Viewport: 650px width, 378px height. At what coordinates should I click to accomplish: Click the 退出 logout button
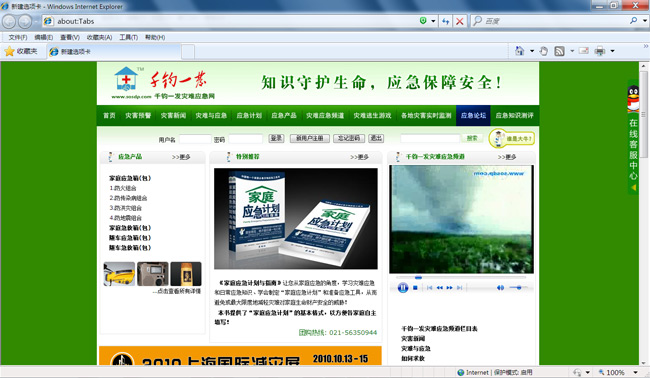pos(376,138)
